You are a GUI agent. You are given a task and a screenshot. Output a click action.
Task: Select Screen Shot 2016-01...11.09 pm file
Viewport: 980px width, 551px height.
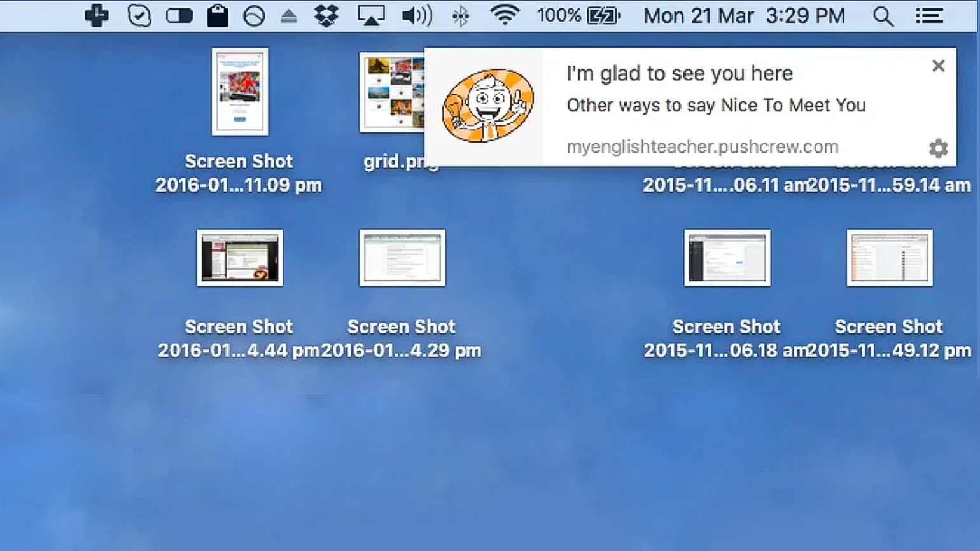(240, 92)
